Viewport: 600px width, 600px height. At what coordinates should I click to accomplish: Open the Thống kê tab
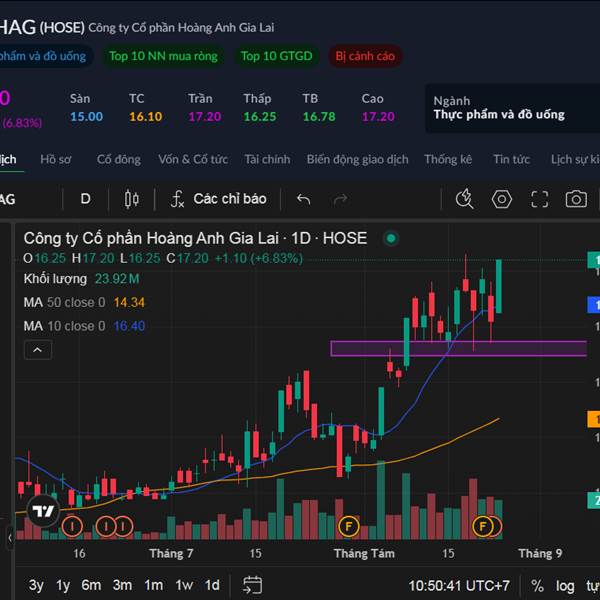[448, 159]
